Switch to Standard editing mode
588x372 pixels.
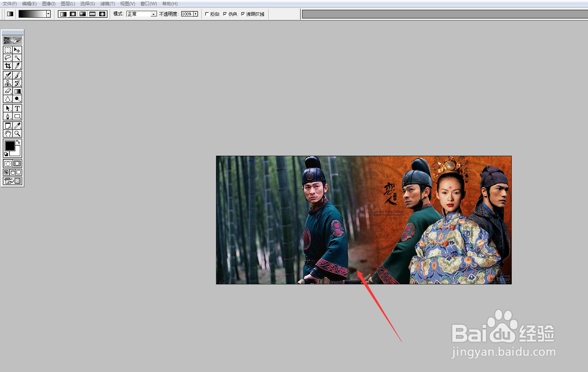pos(8,164)
